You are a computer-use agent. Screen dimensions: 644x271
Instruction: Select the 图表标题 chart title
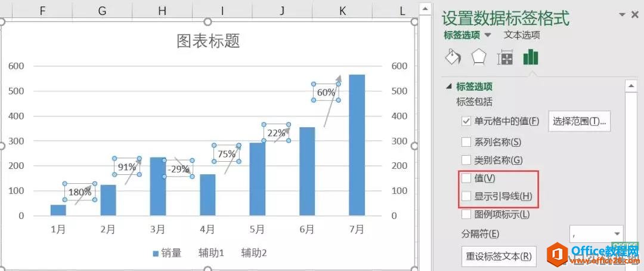click(208, 41)
